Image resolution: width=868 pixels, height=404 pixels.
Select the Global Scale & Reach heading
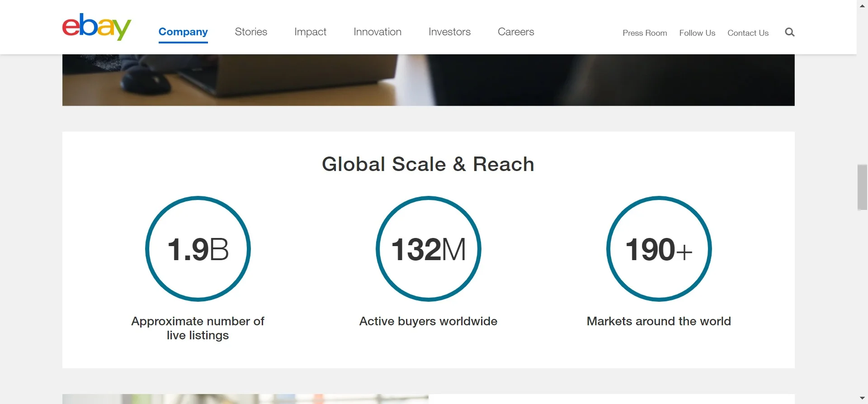coord(428,164)
